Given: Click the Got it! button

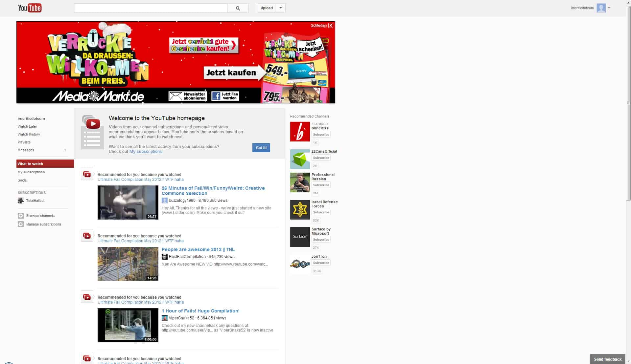Looking at the screenshot, I should (x=261, y=148).
